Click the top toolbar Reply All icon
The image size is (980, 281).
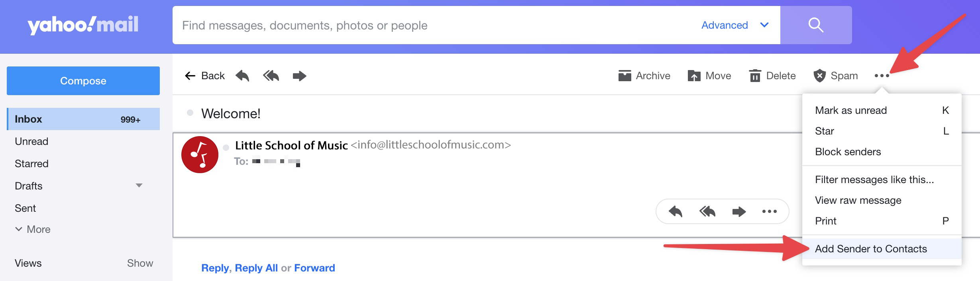coord(271,76)
